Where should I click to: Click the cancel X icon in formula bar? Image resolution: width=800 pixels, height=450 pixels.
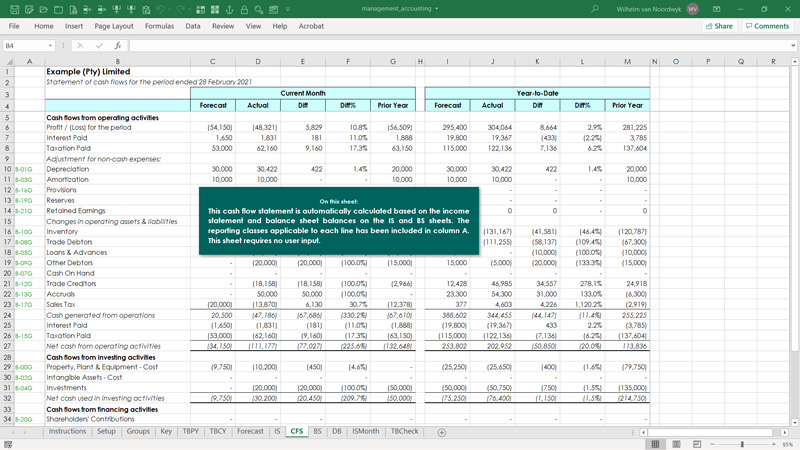pos(80,45)
